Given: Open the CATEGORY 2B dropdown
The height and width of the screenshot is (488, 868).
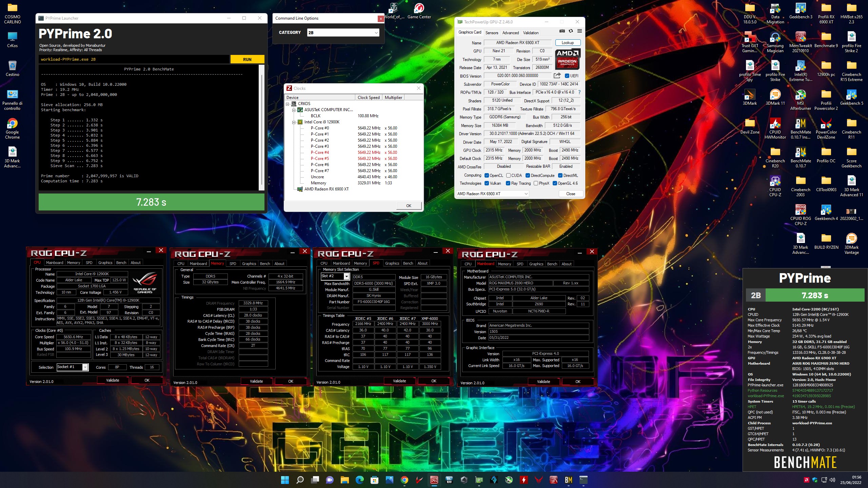Looking at the screenshot, I should [x=343, y=33].
